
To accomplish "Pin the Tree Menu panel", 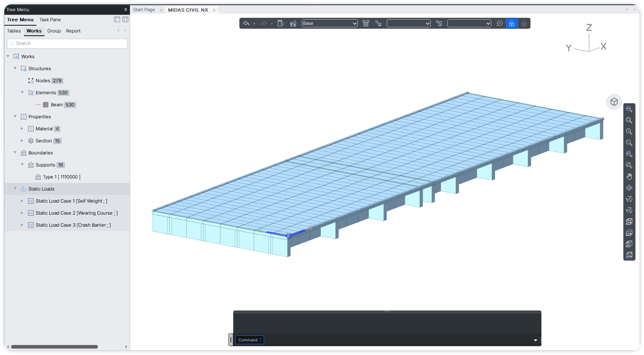I will tap(125, 10).
